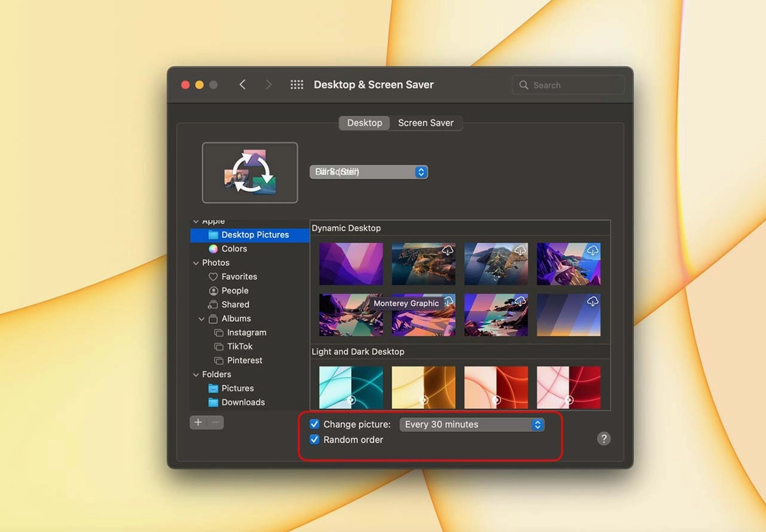Go back using the left chevron
766x532 pixels.
[x=243, y=85]
